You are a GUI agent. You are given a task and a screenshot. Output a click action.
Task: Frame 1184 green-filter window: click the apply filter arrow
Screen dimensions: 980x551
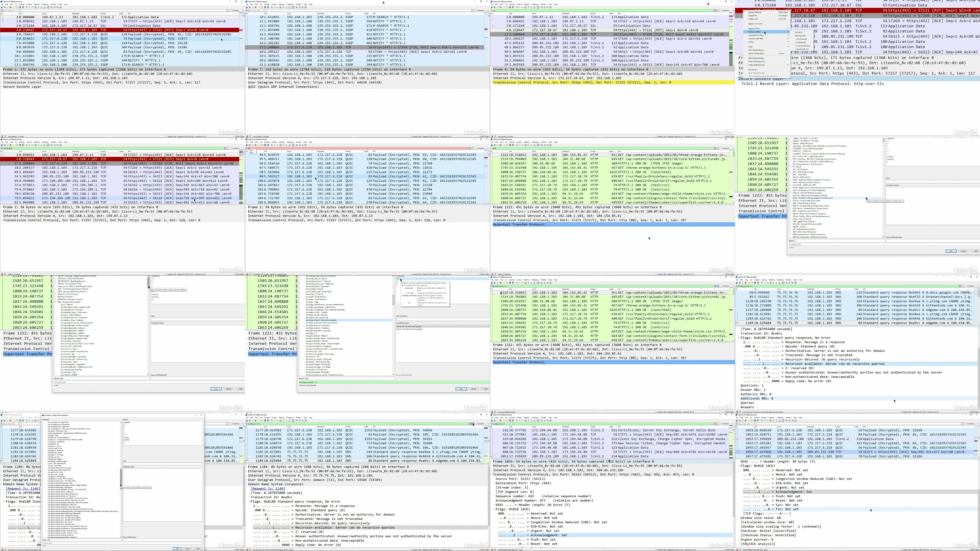pos(473,424)
